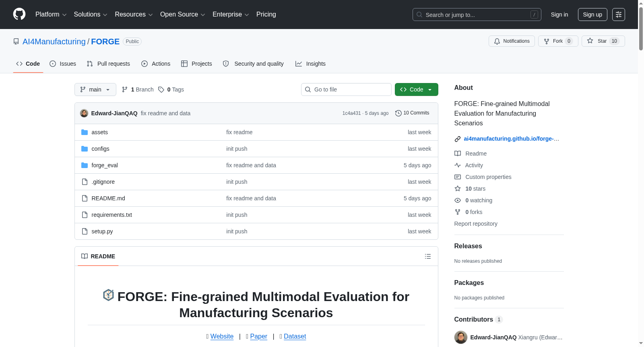Expand the Open Source menu
This screenshot has height=347, width=644.
pos(183,15)
